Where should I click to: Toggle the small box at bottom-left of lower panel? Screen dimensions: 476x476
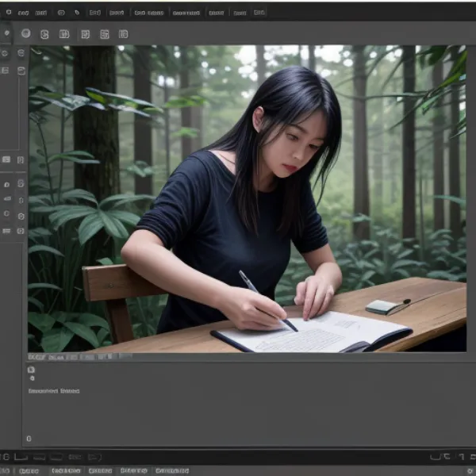point(29,439)
